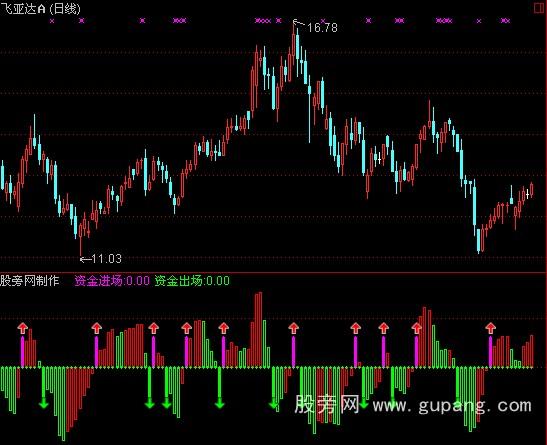547x445 pixels.
Task: Click the 股旁网制作 indicator name
Action: (x=30, y=280)
